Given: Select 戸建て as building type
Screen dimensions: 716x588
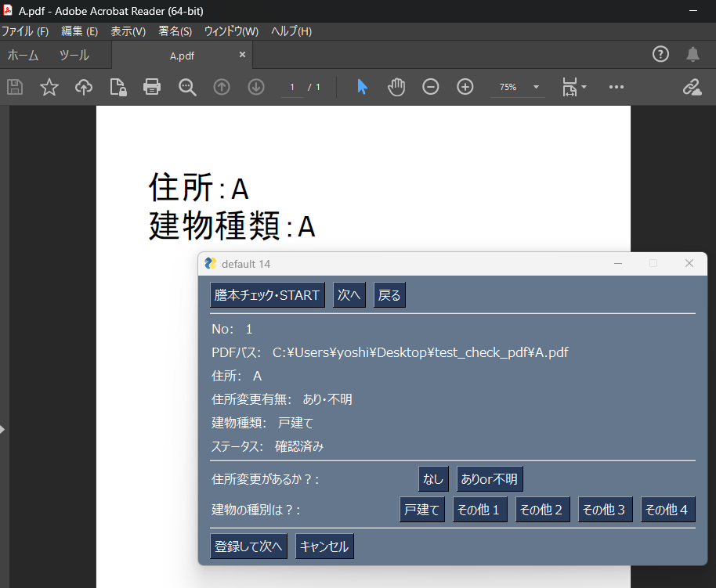Looking at the screenshot, I should [x=422, y=510].
